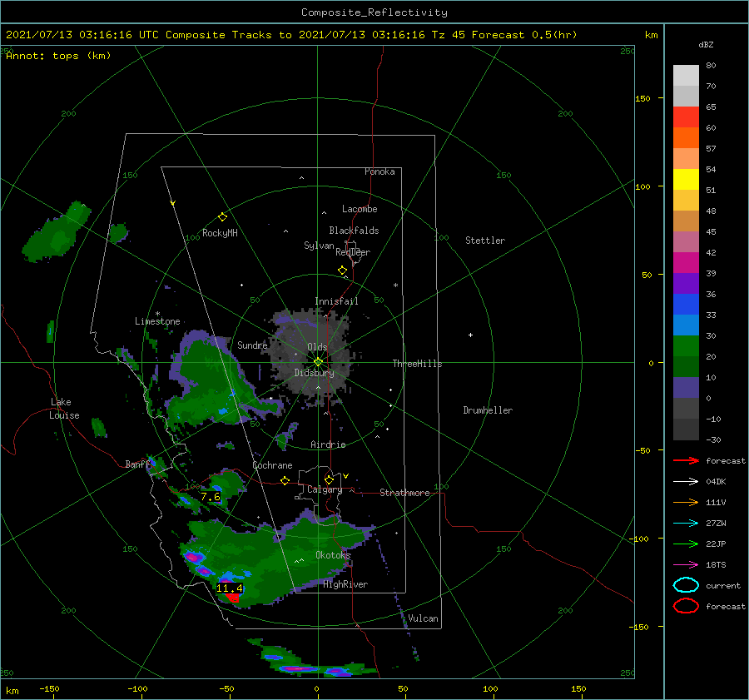Pick the light gray 80-70 dBZ swatch
749x700 pixels.
[x=686, y=76]
